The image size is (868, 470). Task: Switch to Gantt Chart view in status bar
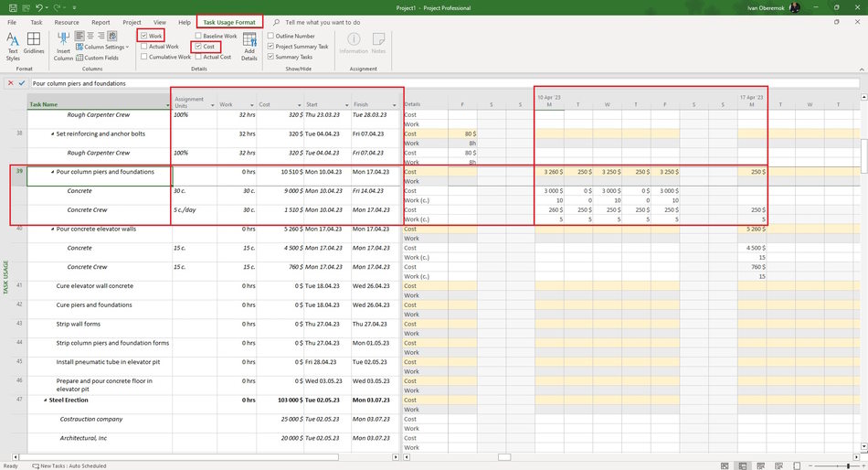pyautogui.click(x=725, y=465)
